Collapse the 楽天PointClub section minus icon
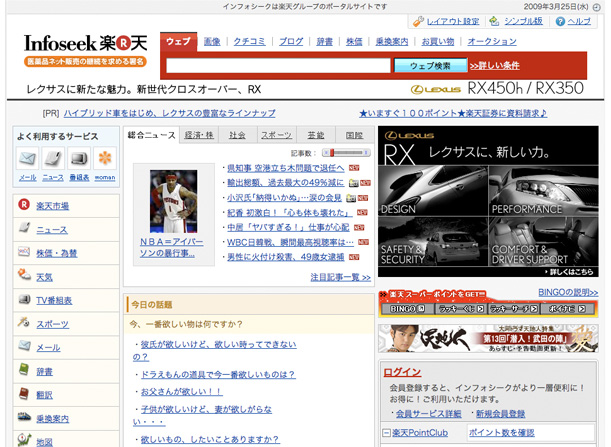This screenshot has height=447, width=611. 386,433
